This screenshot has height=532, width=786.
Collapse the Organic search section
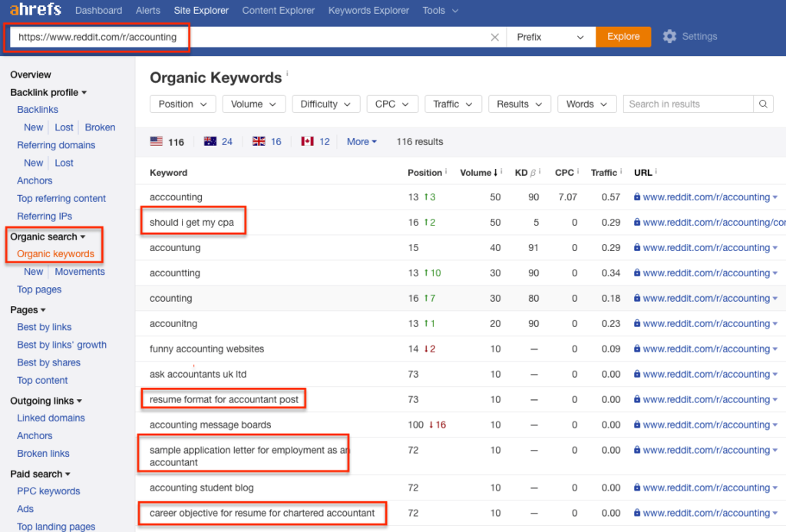pos(48,236)
